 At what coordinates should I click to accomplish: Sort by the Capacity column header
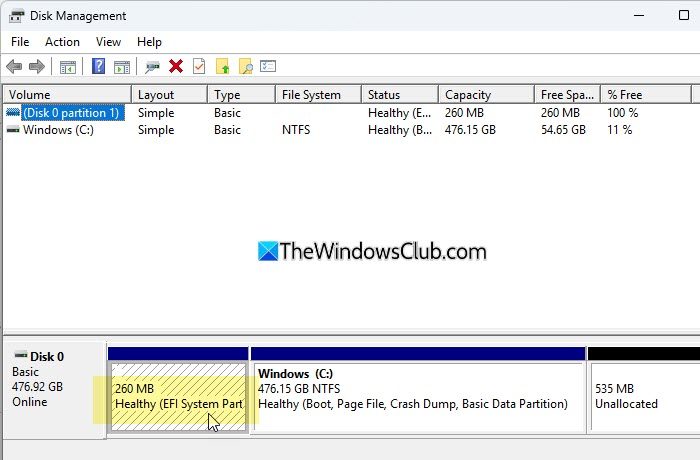487,95
